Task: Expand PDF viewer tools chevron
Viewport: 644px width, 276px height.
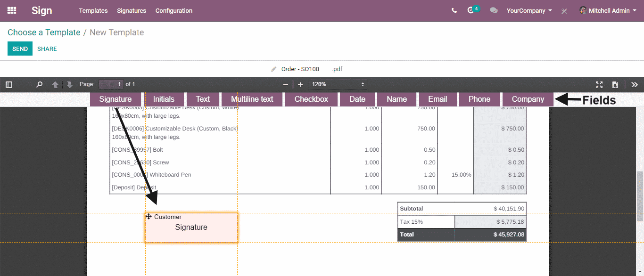Action: coord(635,85)
